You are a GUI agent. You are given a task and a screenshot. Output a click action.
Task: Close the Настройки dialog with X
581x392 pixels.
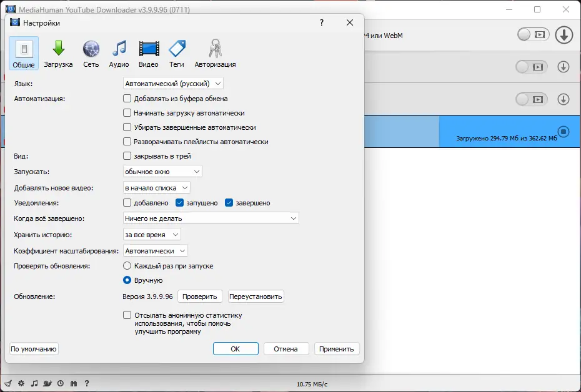point(350,22)
